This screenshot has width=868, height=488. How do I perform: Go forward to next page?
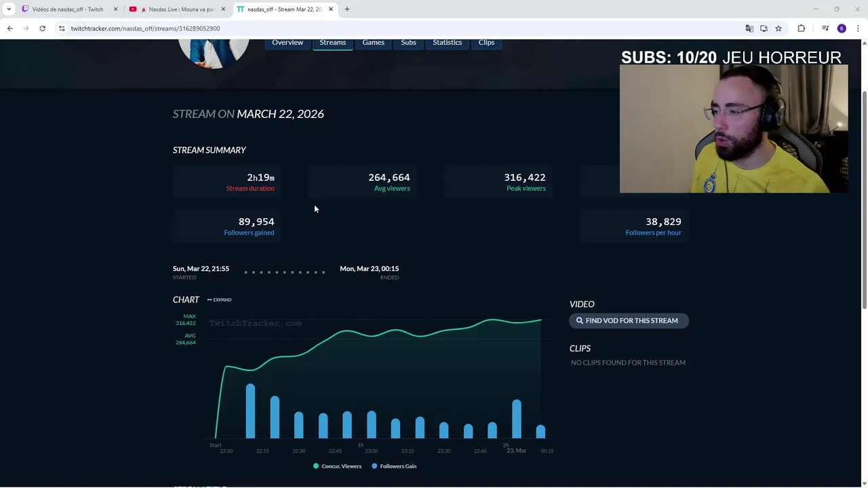point(26,28)
